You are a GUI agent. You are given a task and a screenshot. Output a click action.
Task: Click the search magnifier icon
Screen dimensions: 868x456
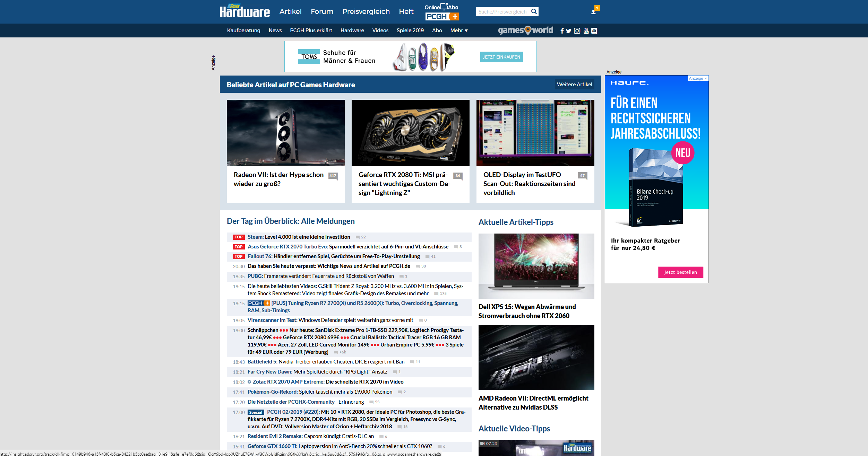click(x=534, y=11)
